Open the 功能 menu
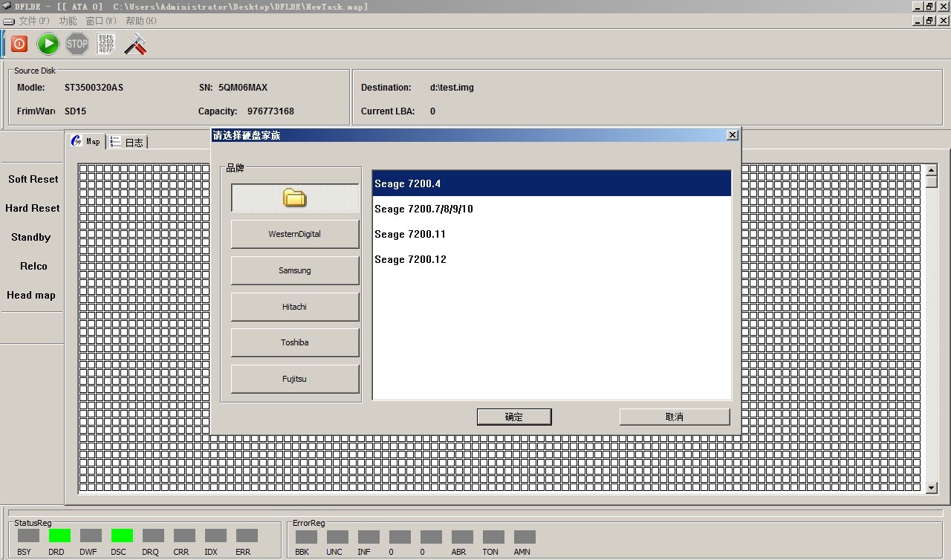Viewport: 951px width, 560px height. point(68,21)
